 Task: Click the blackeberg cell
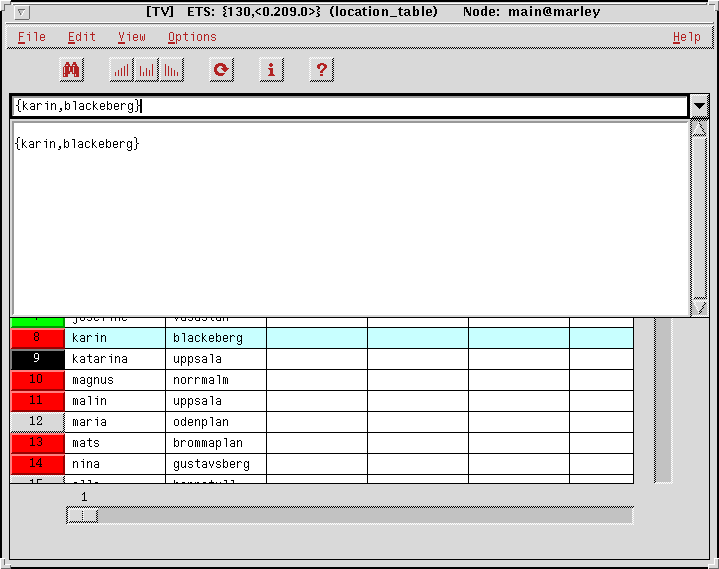click(x=216, y=338)
